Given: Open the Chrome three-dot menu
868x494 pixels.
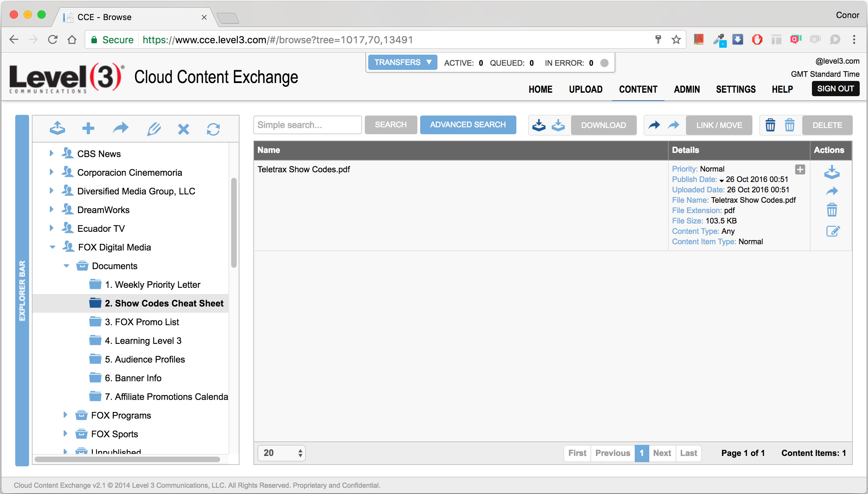Looking at the screenshot, I should coord(854,39).
